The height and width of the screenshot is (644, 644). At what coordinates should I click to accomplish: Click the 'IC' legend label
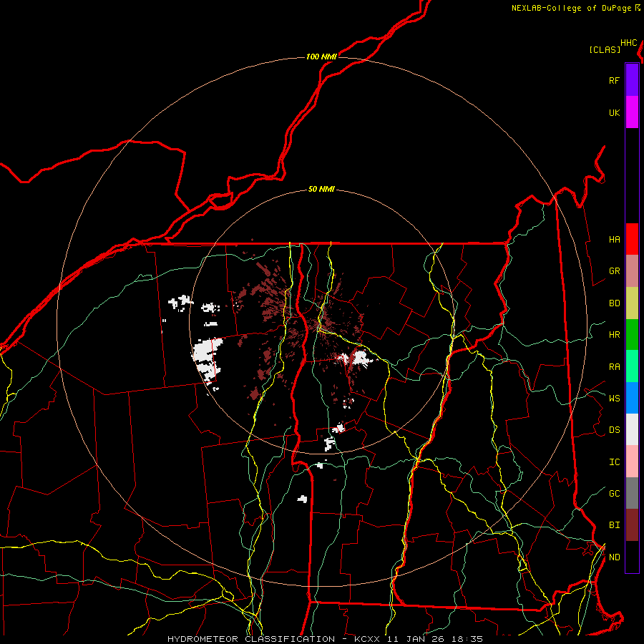pos(614,462)
